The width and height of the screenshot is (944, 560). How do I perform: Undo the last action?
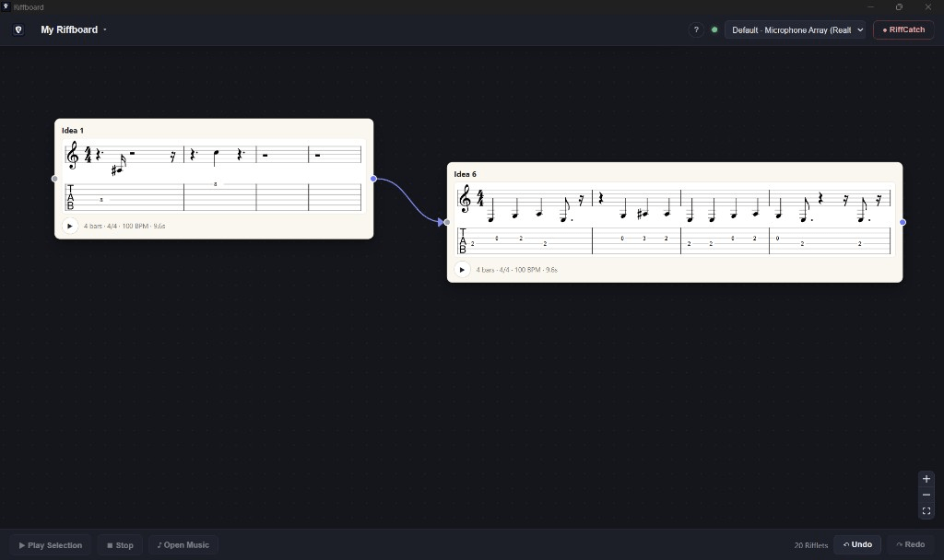(x=857, y=544)
